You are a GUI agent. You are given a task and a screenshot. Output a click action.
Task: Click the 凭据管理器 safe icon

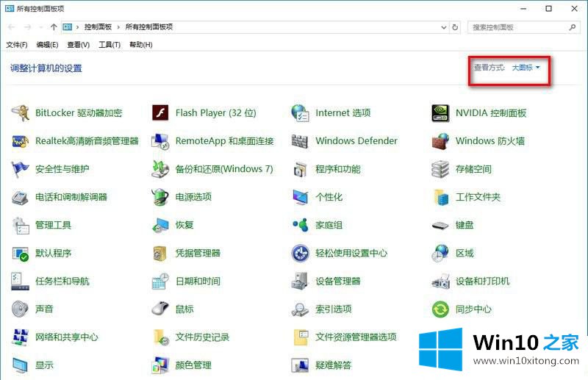159,254
